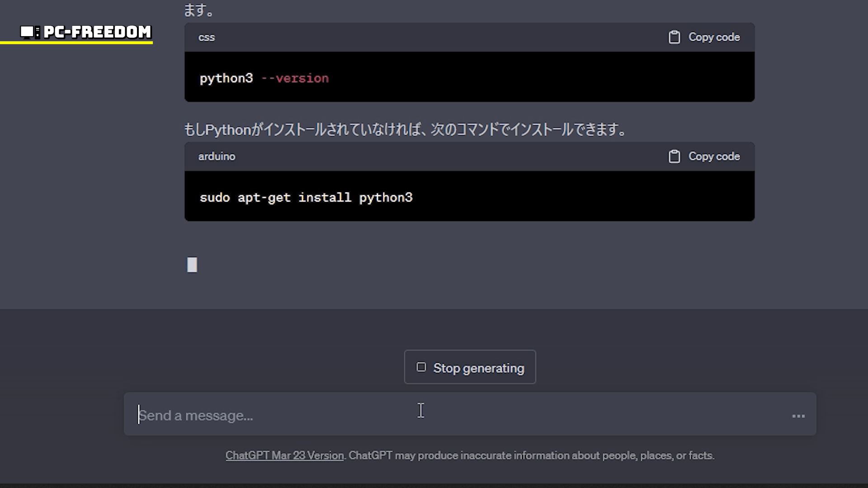
Task: Click Copy code label for python3 --version
Action: coord(714,37)
